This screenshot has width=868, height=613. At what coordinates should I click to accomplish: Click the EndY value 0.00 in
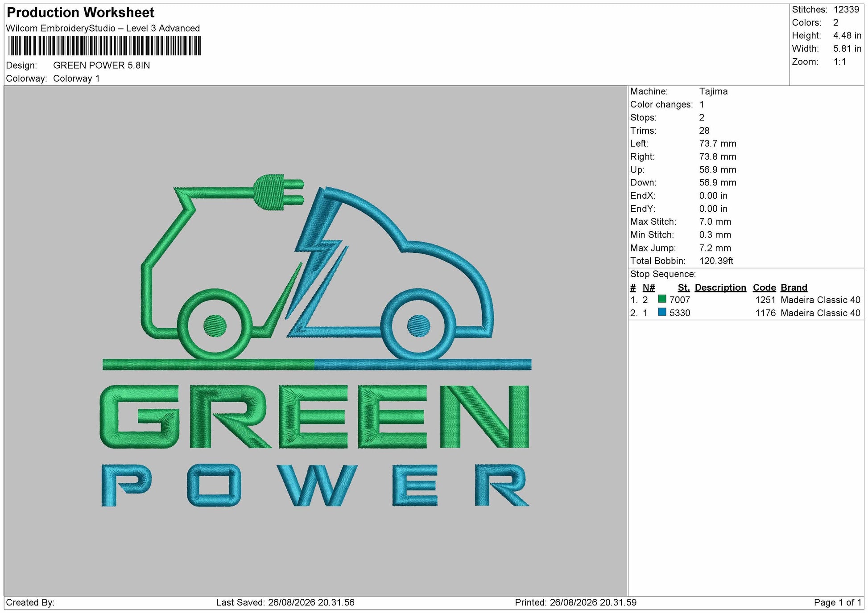click(713, 209)
